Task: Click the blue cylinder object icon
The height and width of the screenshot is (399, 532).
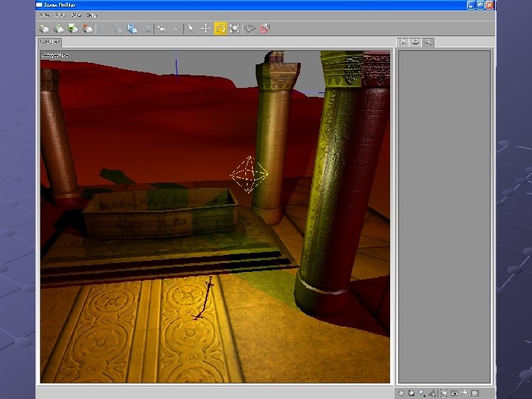Action: click(132, 29)
